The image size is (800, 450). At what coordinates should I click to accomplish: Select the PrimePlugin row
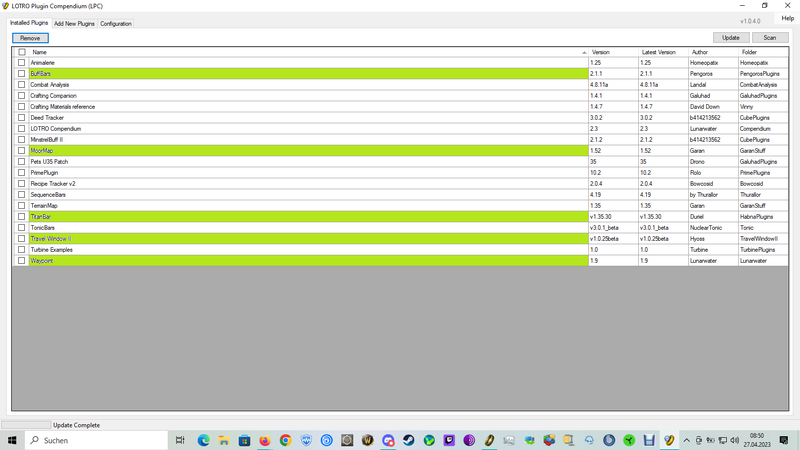point(401,173)
